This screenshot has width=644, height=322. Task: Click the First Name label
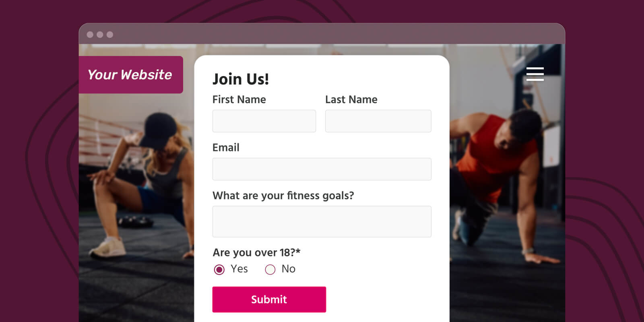[239, 99]
